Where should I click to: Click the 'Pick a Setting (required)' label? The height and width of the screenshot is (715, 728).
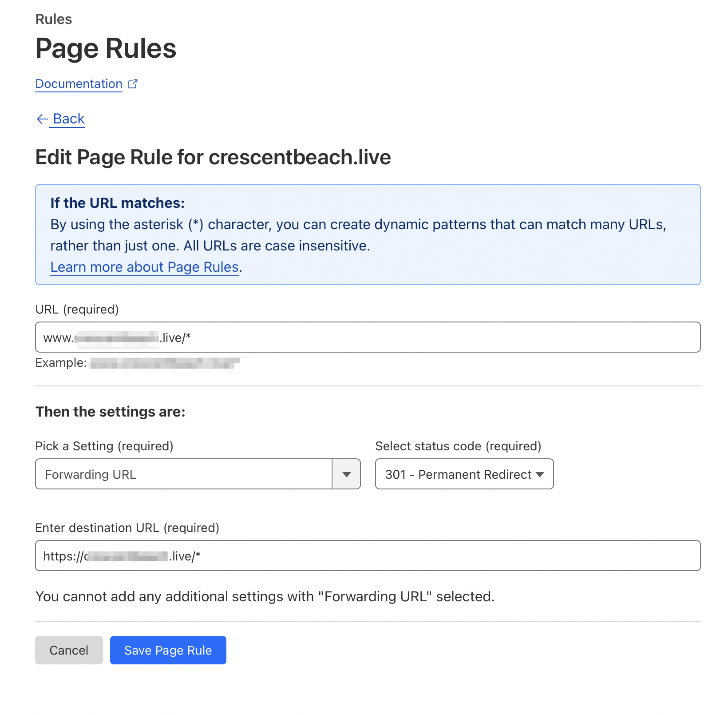(104, 446)
